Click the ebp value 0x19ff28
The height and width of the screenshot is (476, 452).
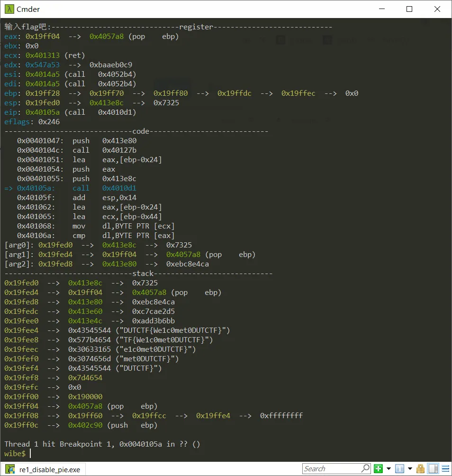[43, 93]
